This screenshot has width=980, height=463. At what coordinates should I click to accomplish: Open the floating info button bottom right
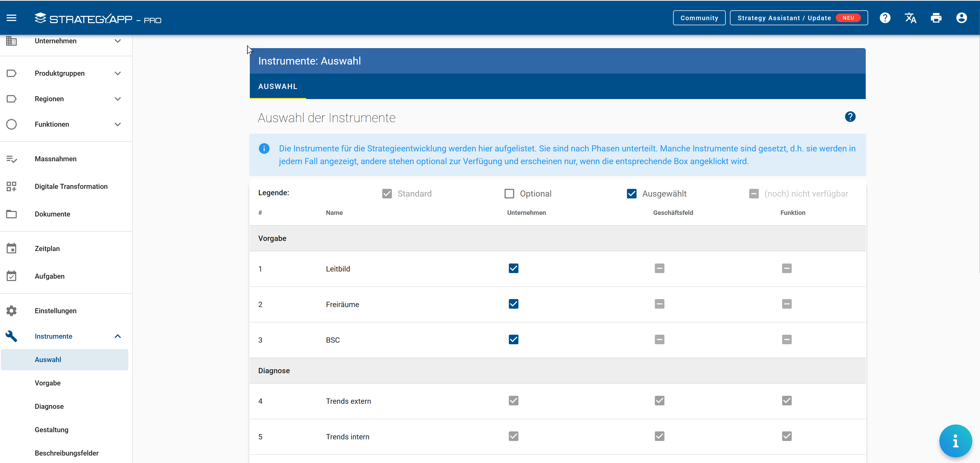955,441
